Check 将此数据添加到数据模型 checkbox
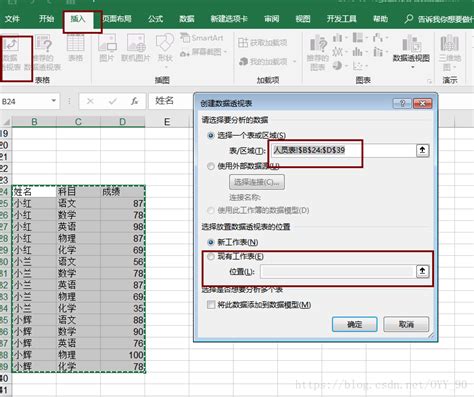Viewport: 474px width, 397px height. [x=211, y=305]
